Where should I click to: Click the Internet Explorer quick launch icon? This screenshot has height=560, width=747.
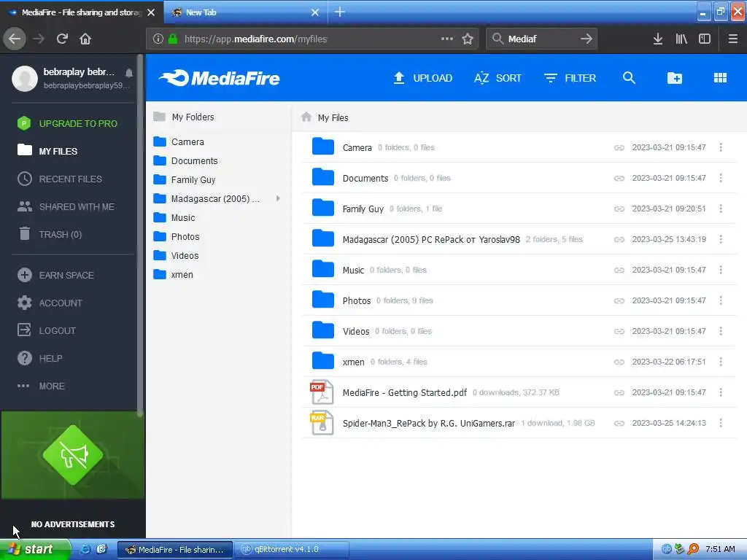[85, 549]
